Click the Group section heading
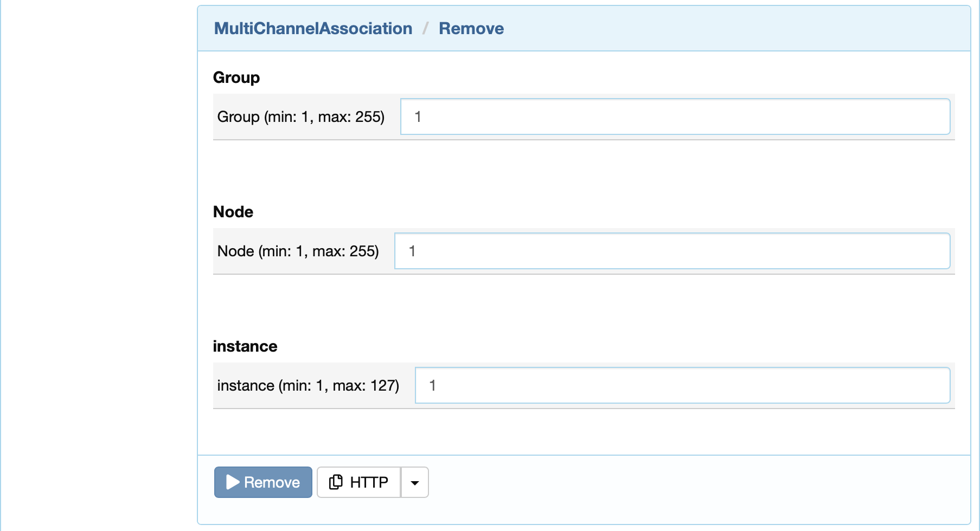 click(x=236, y=77)
